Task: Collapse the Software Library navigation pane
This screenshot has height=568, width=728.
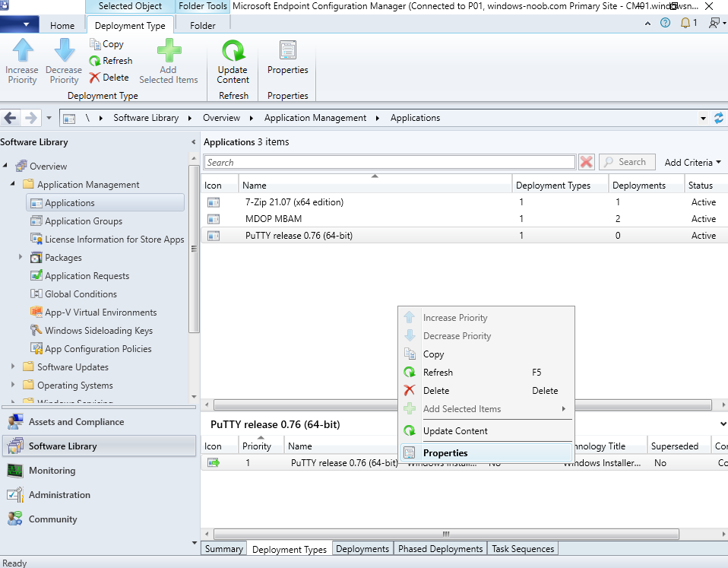Action: pos(194,142)
